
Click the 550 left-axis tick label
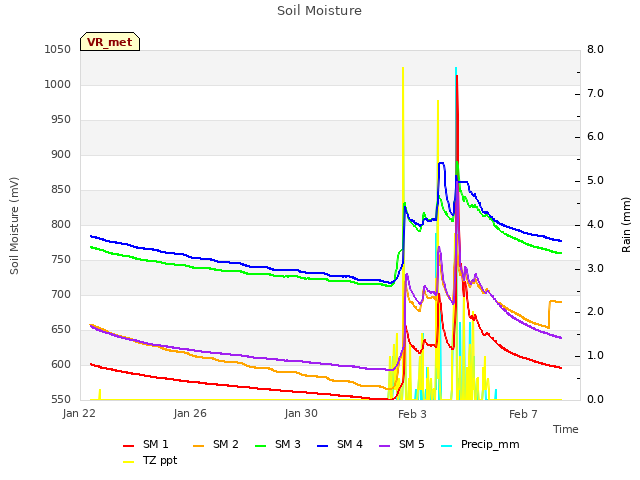[x=61, y=400]
